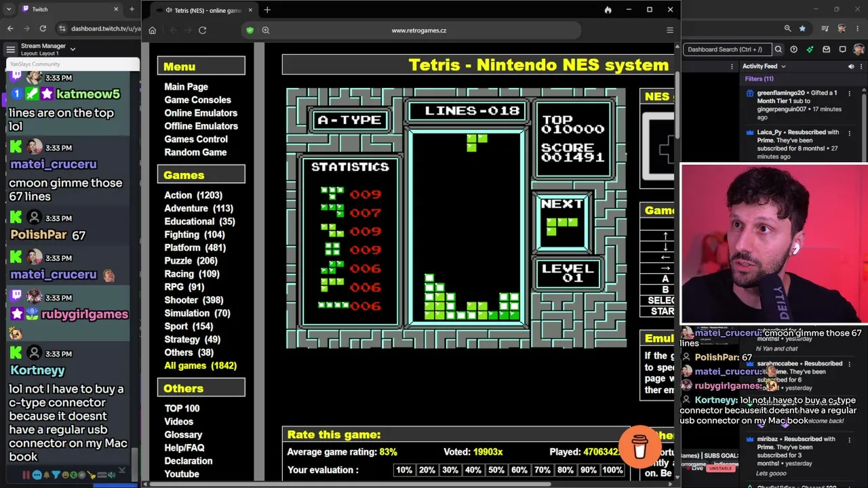Expand the Stream Manager layout dropdown
Image resolution: width=868 pixels, height=488 pixels.
pyautogui.click(x=73, y=49)
